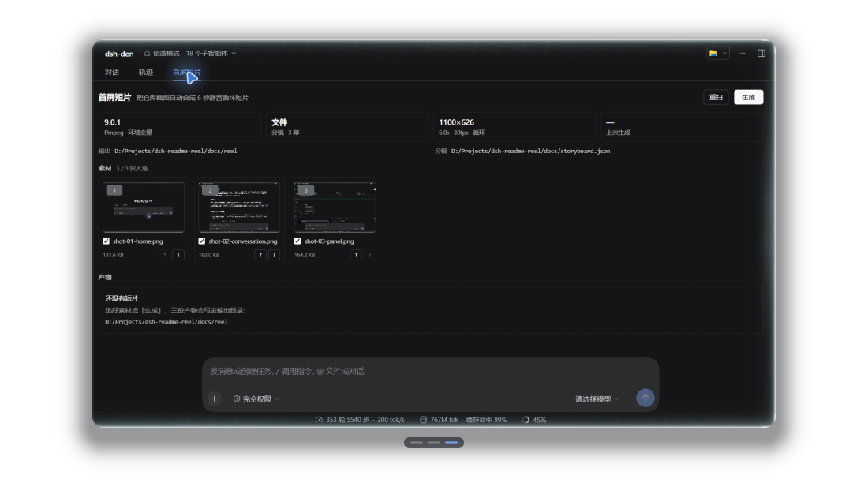Move shot-01-home.png down with arrow
The image size is (868, 494).
coord(178,255)
